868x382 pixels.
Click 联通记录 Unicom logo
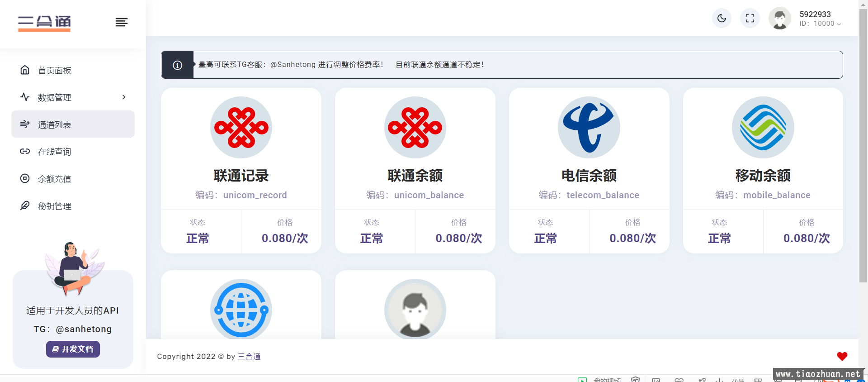click(x=241, y=128)
